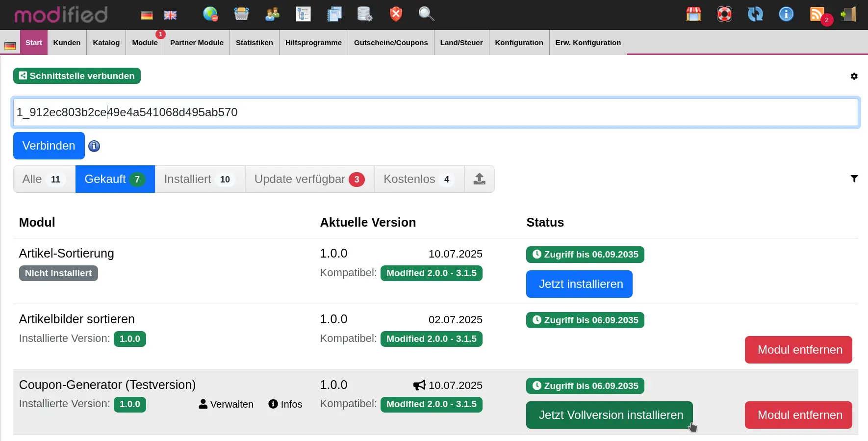The image size is (868, 441).
Task: Open the Konfiguration menu
Action: (519, 43)
